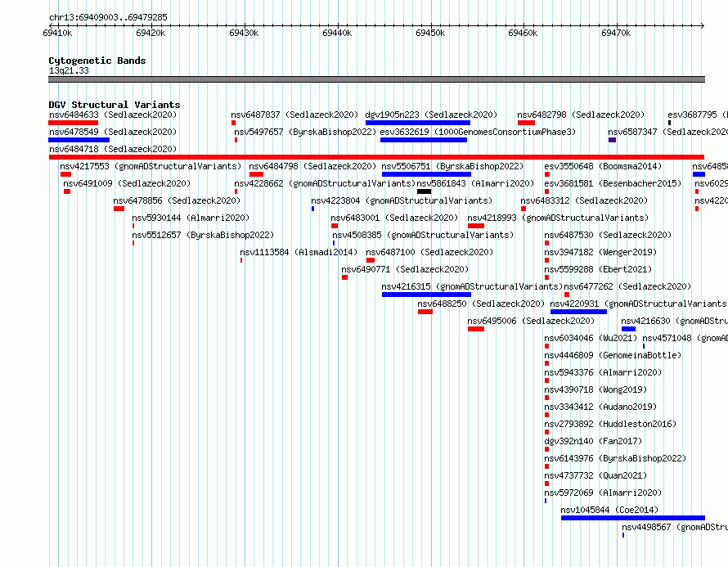Click nsv3343412 (Audano2019) label
Screen dimensions: 728x567
tap(600, 407)
